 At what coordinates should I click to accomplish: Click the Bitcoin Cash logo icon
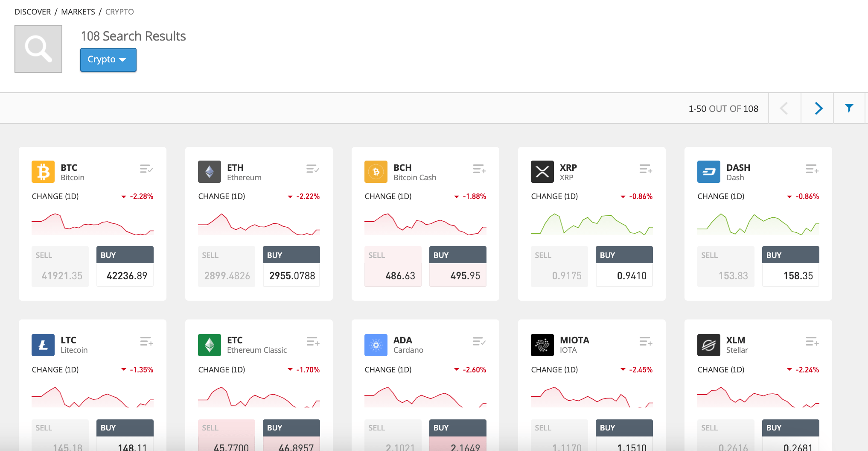[x=376, y=172]
